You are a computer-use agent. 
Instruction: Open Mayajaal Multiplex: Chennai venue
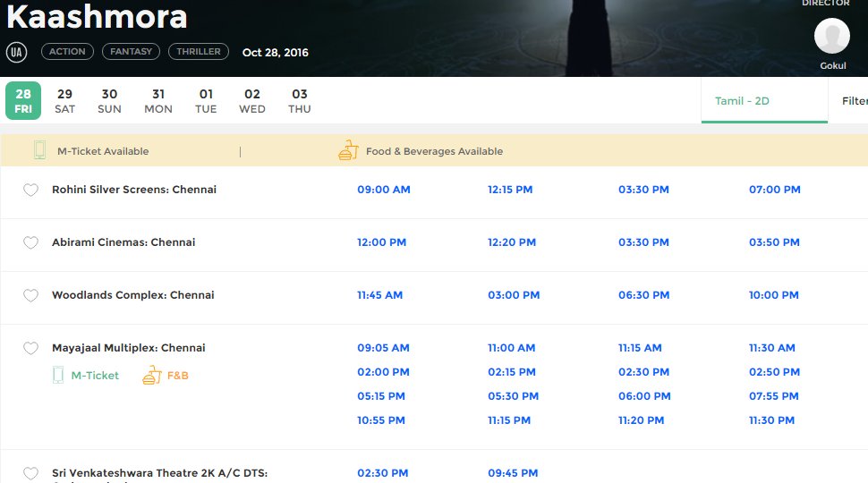[x=129, y=347]
